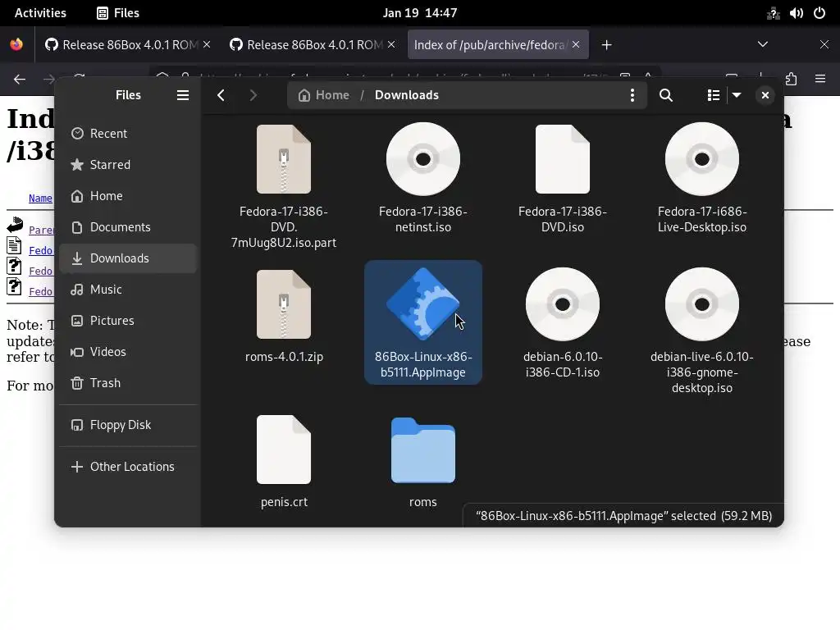Expand Firefox list all tabs dropdown
The width and height of the screenshot is (840, 630).
763,45
